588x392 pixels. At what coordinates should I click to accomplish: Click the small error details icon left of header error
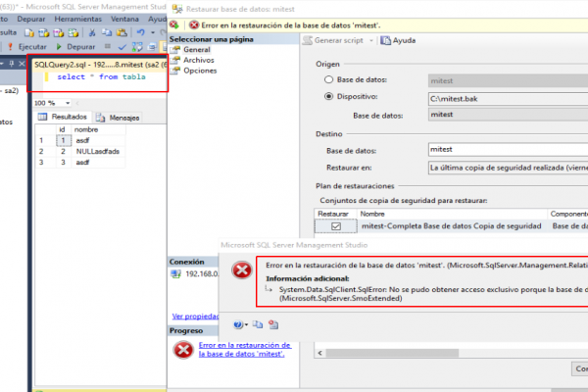(173, 25)
